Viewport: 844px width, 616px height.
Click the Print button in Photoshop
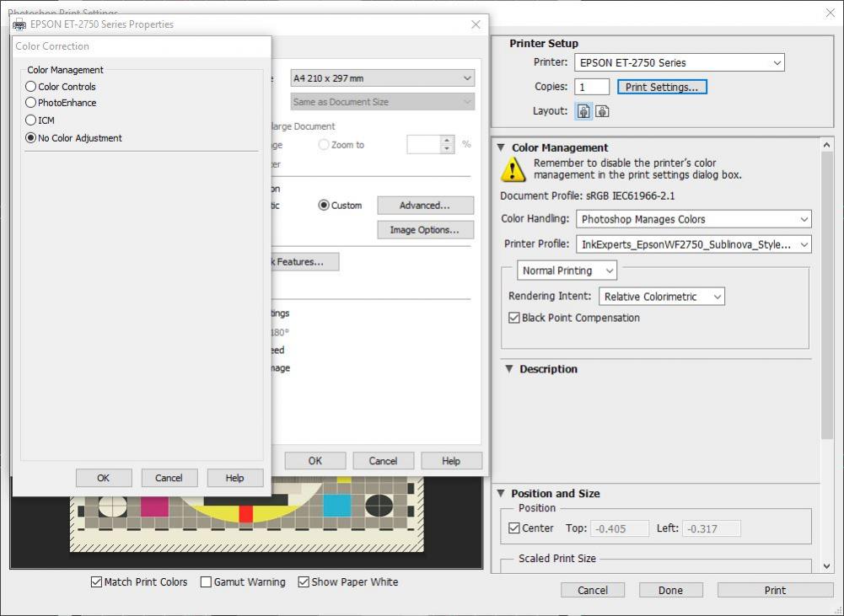[x=775, y=590]
